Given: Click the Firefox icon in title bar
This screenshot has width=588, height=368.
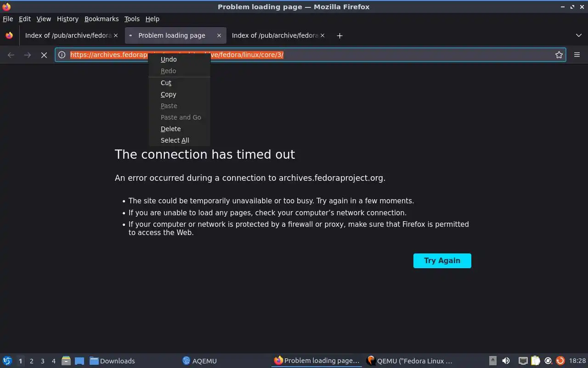Looking at the screenshot, I should pyautogui.click(x=6, y=6).
